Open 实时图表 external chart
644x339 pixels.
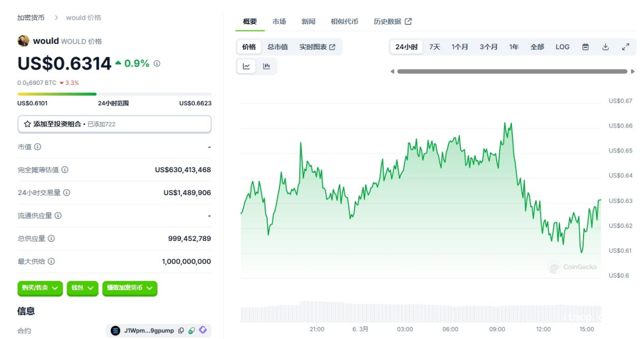[317, 47]
